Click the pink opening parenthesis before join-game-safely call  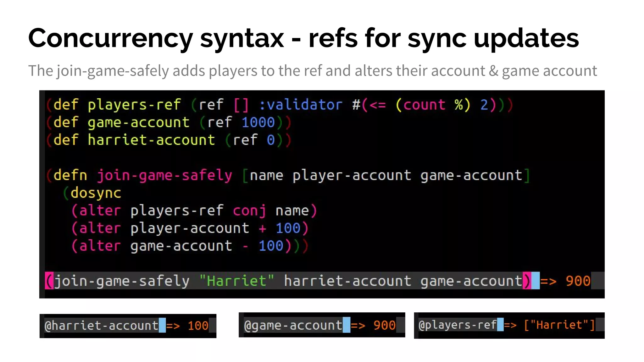[49, 281]
